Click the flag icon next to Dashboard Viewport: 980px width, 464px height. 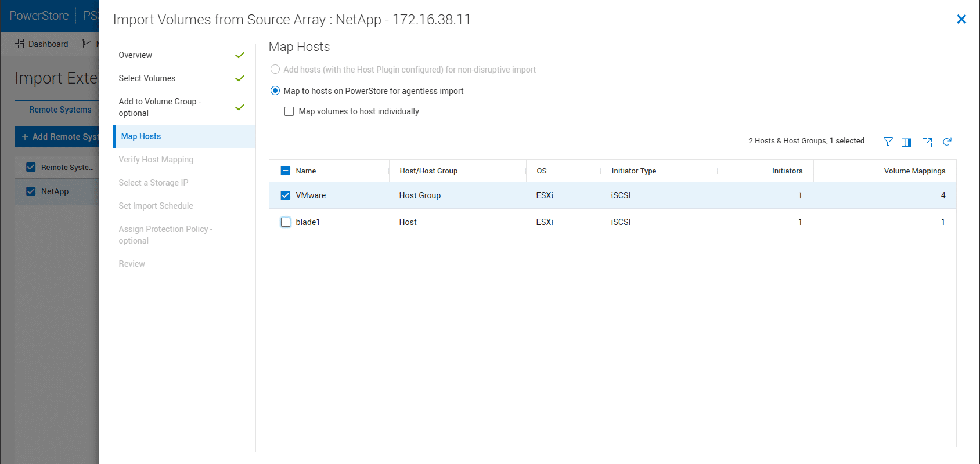pyautogui.click(x=87, y=43)
